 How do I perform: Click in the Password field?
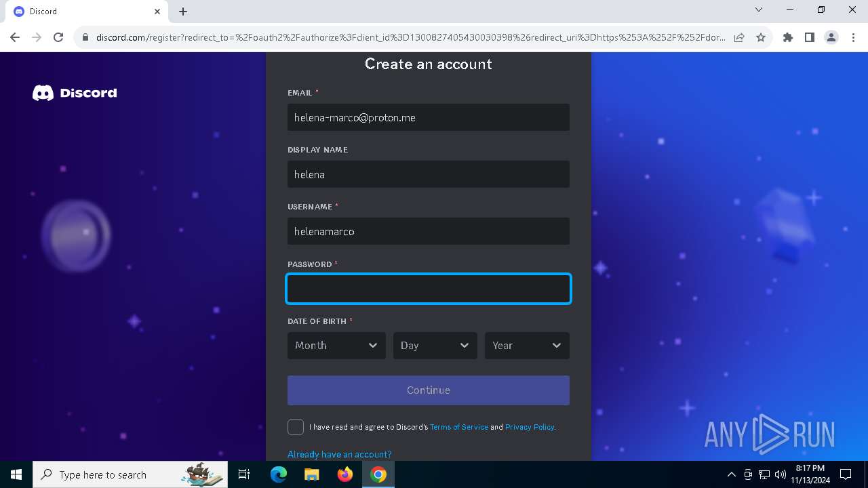pyautogui.click(x=429, y=289)
